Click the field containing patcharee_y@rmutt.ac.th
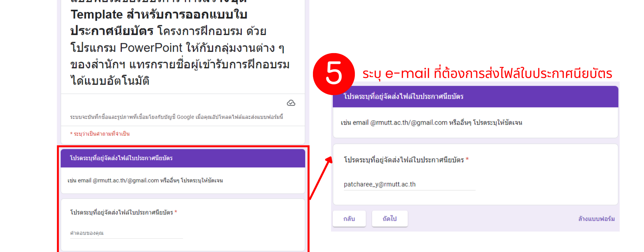The height and width of the screenshot is (252, 644). tap(410, 184)
